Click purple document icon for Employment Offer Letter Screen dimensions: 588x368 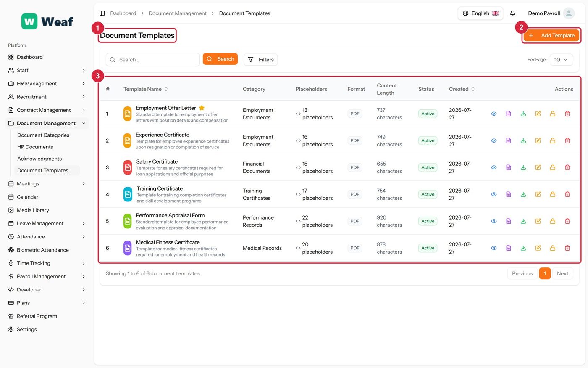click(509, 114)
